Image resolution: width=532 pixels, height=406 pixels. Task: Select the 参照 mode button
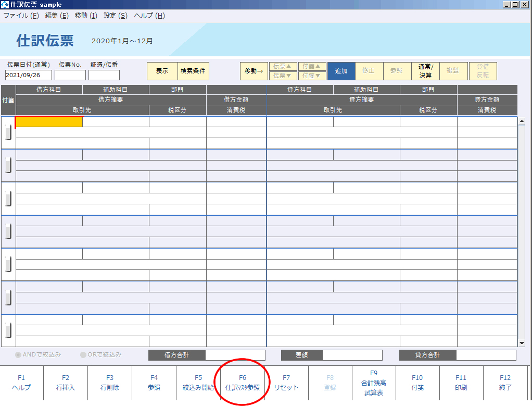click(x=397, y=71)
